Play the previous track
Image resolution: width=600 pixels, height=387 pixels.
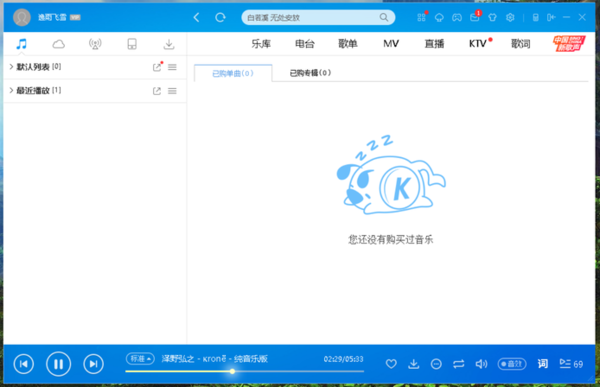tap(24, 364)
